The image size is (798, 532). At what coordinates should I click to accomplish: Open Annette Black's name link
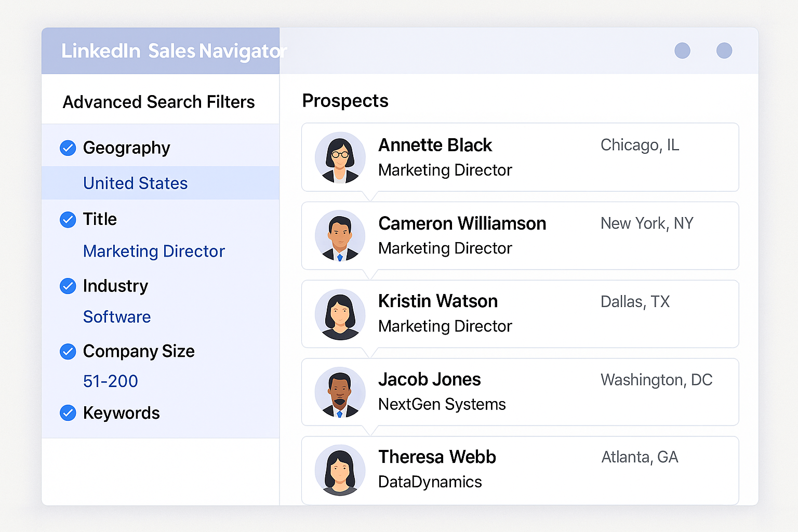(435, 145)
